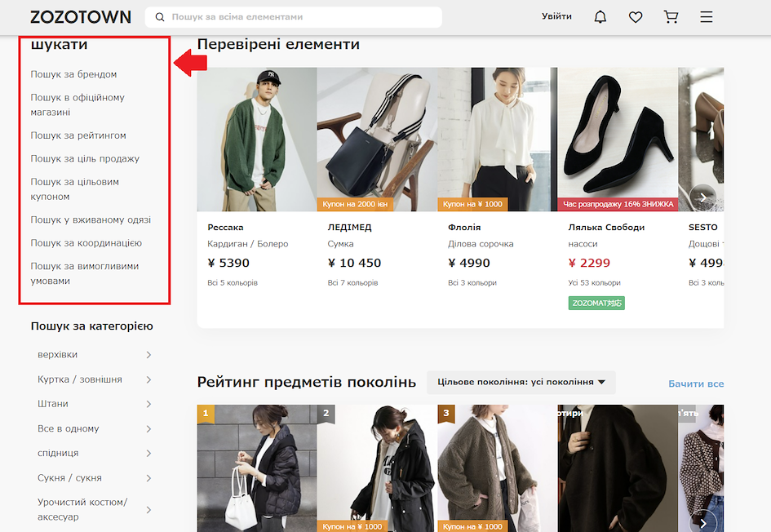Click the Кардиган / Болеро category text
This screenshot has width=771, height=532.
tap(248, 244)
